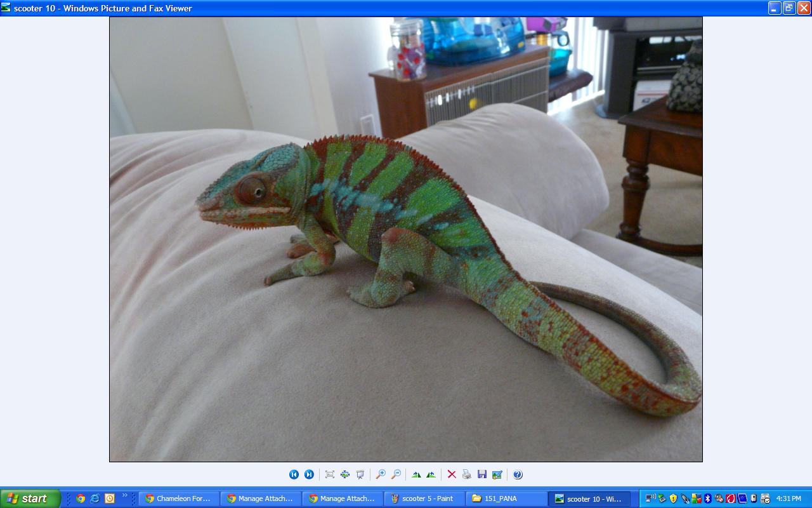Rotate the image clockwise
This screenshot has height=508, width=812.
click(416, 474)
